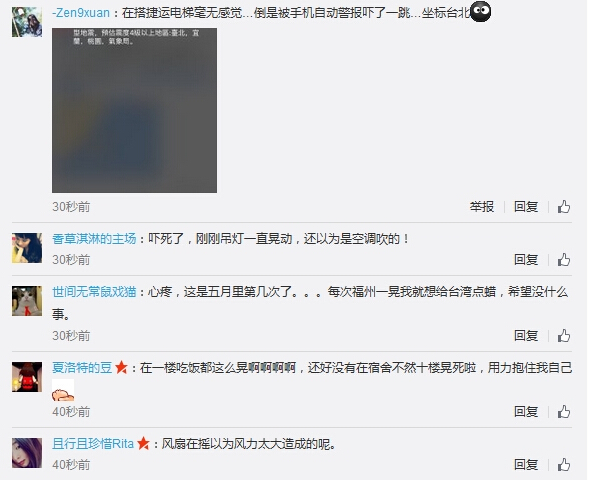Viewport: 589px width, 482px height.
Task: Reply to 夏洛特的豆's comment
Action: click(x=526, y=412)
